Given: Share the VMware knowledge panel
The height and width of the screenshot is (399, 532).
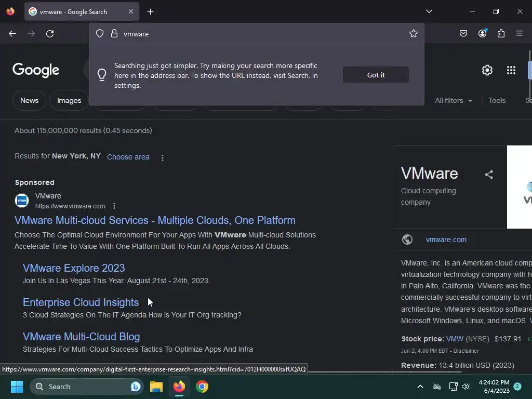Looking at the screenshot, I should (x=488, y=175).
